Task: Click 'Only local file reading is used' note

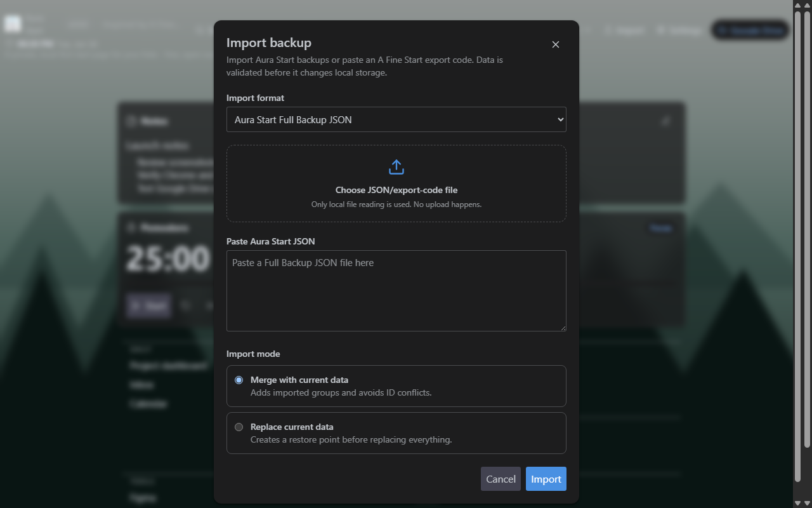Action: coord(396,204)
